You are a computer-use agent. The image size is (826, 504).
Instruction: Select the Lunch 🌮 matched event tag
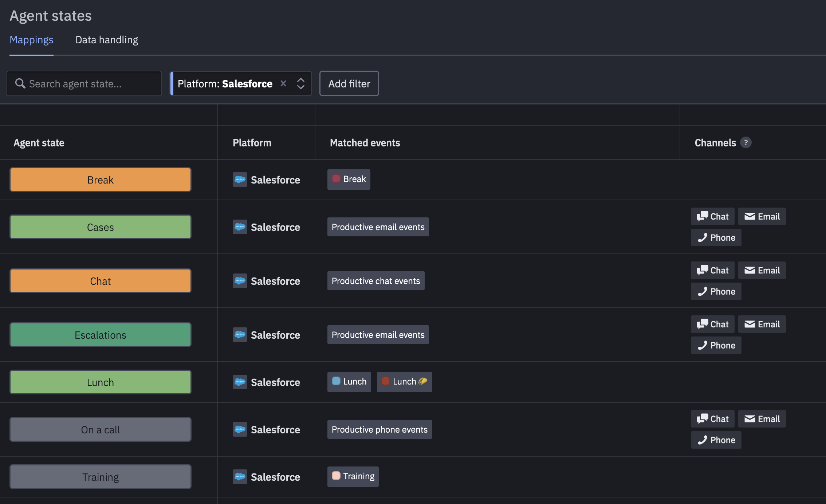(x=404, y=382)
